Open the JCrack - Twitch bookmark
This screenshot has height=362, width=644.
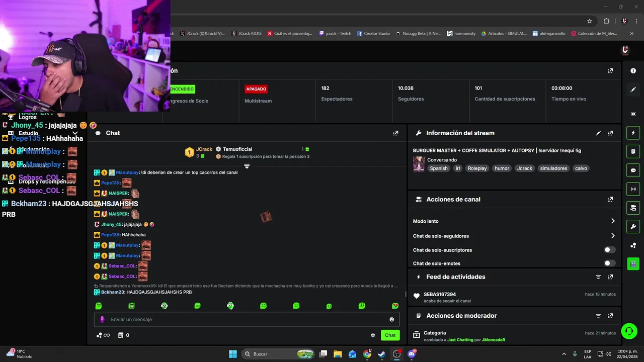point(335,34)
